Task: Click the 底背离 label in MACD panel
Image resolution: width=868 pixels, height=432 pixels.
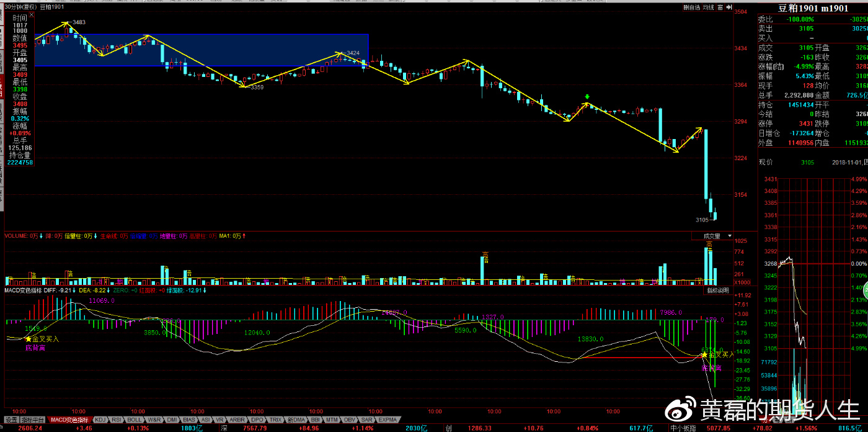Action: (35, 348)
